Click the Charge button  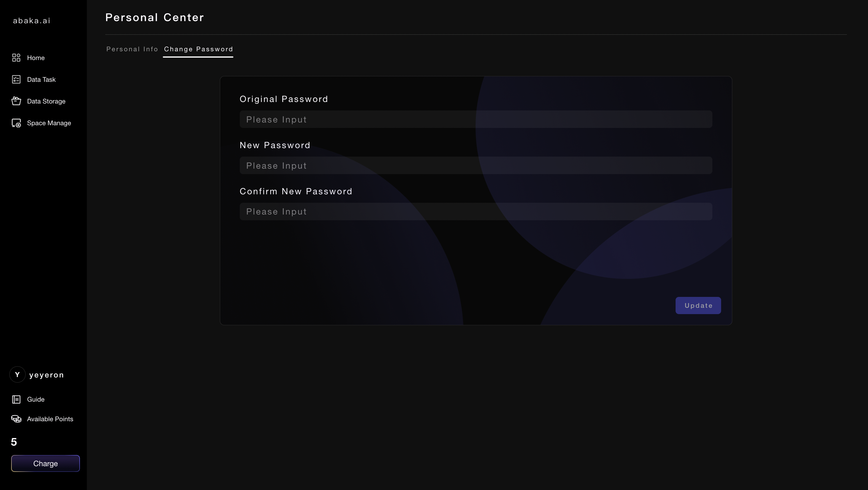click(46, 463)
